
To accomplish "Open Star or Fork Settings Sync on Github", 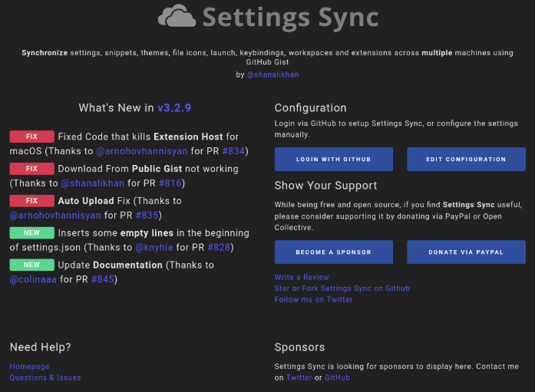I will 342,288.
